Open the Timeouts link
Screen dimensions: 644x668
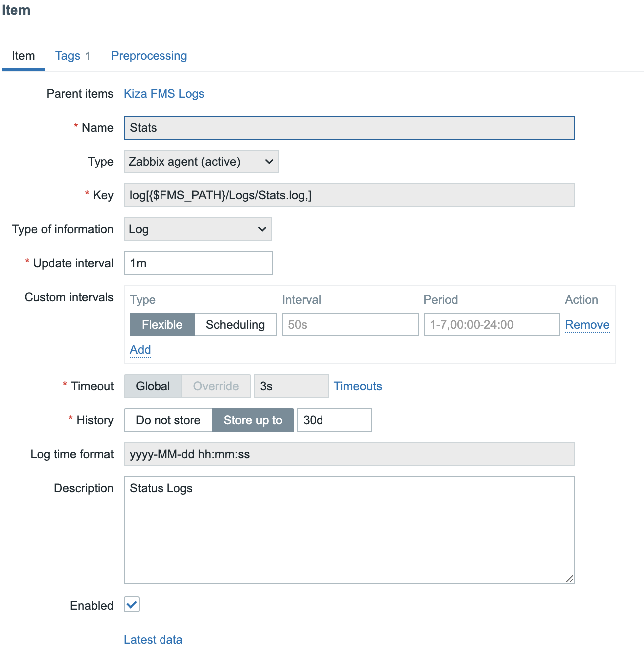click(x=358, y=386)
